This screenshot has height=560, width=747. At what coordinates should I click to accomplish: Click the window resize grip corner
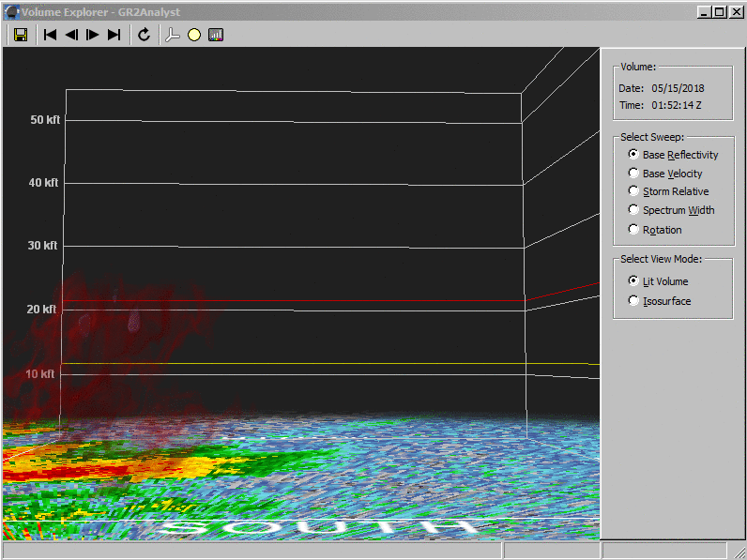(x=739, y=552)
